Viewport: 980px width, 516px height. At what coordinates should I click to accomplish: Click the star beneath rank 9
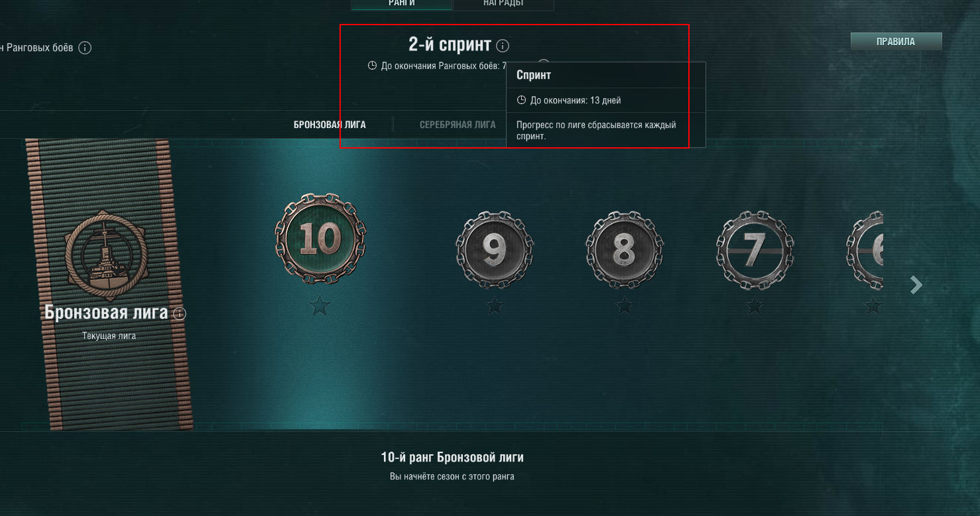(x=495, y=306)
